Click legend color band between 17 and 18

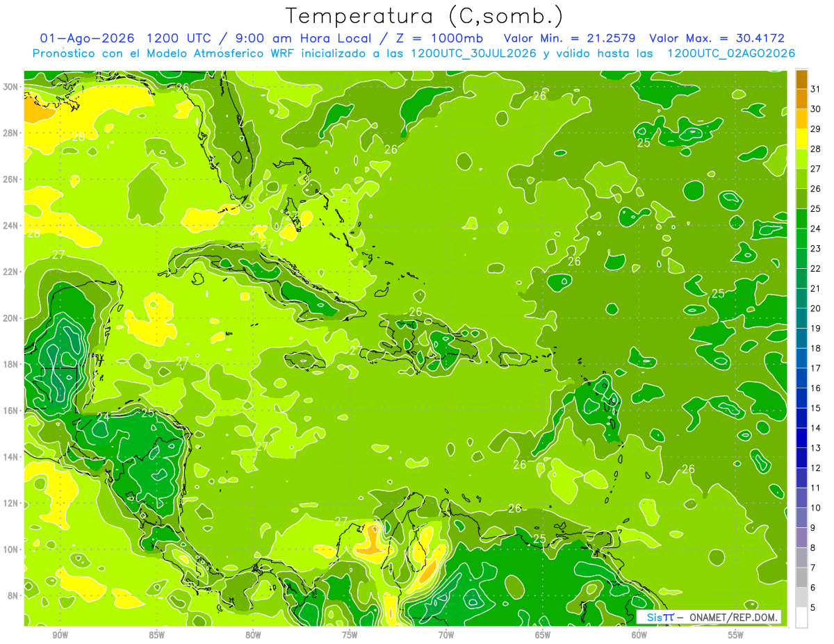(801, 358)
